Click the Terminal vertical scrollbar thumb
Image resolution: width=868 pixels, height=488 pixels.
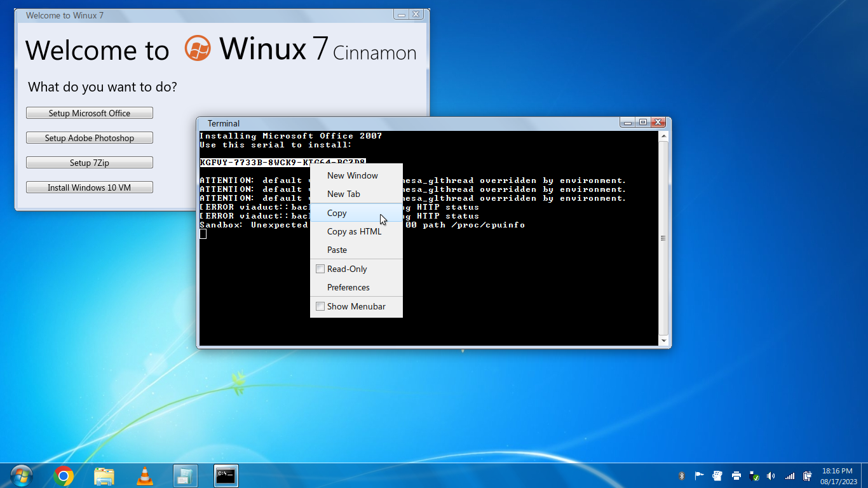point(664,239)
